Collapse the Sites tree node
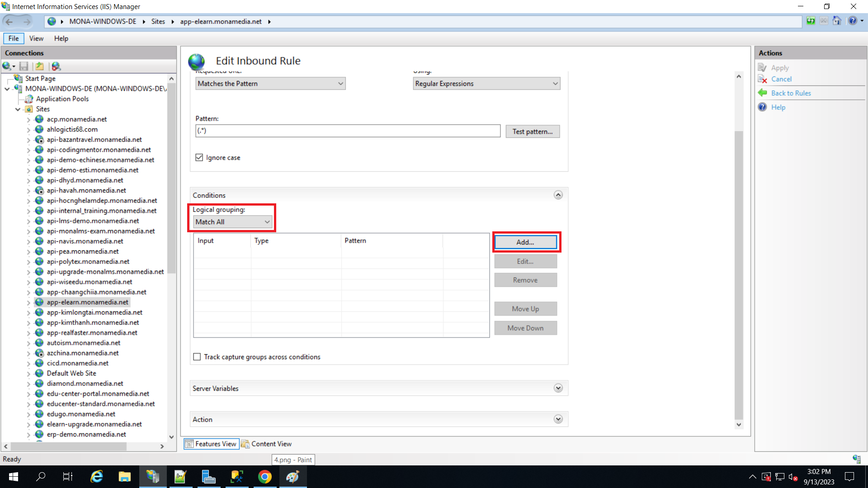The width and height of the screenshot is (868, 488). (18, 109)
